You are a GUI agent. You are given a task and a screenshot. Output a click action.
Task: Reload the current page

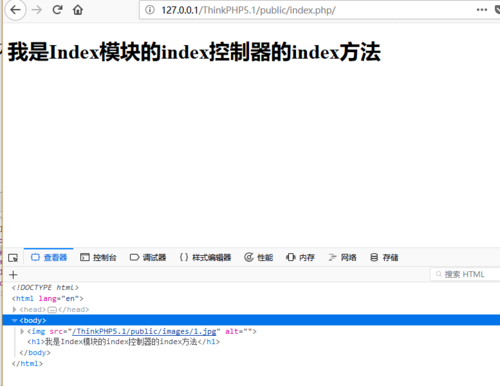[x=57, y=10]
